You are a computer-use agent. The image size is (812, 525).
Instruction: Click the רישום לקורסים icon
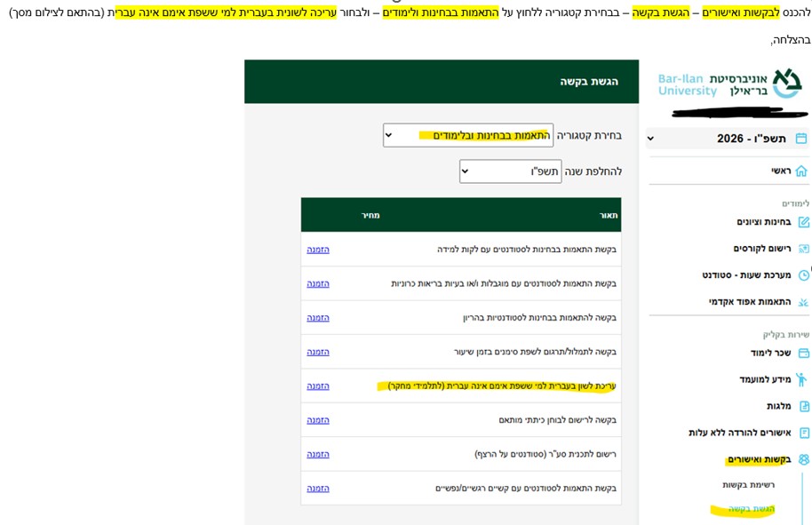click(803, 249)
